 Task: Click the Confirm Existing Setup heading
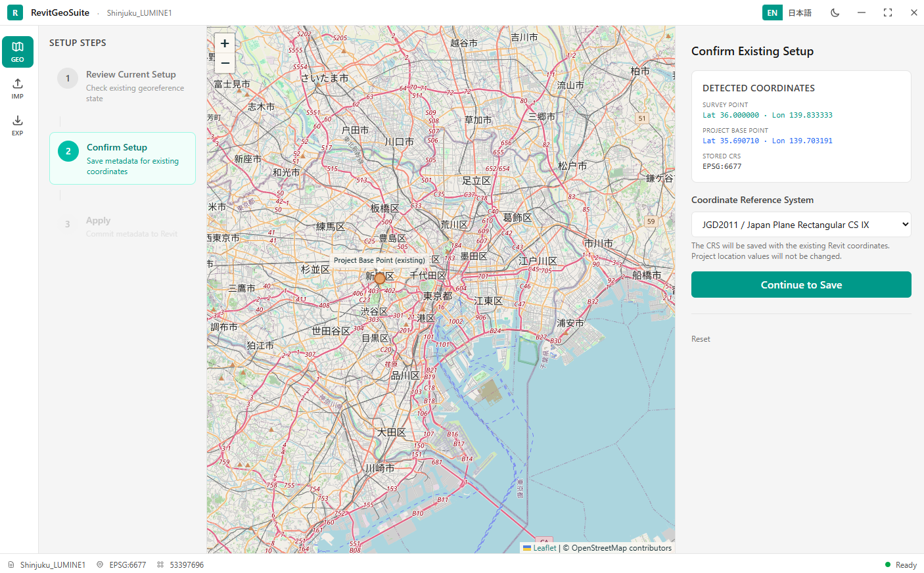(x=752, y=51)
